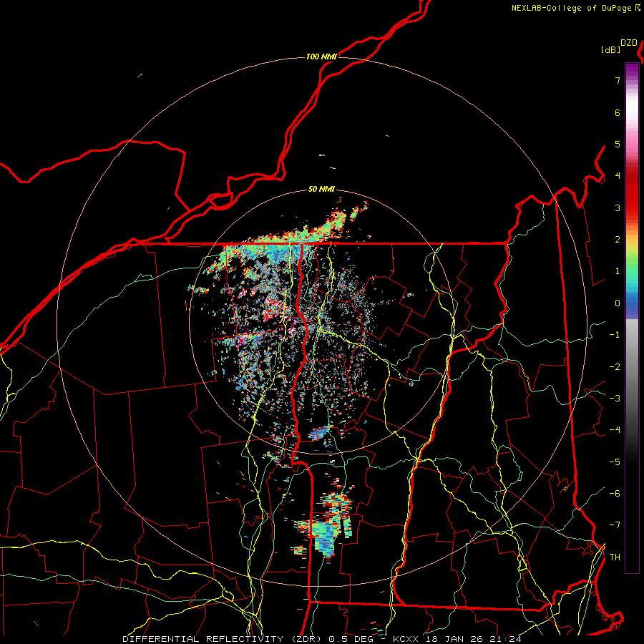Click the '-3' value on the color scale

tap(615, 399)
